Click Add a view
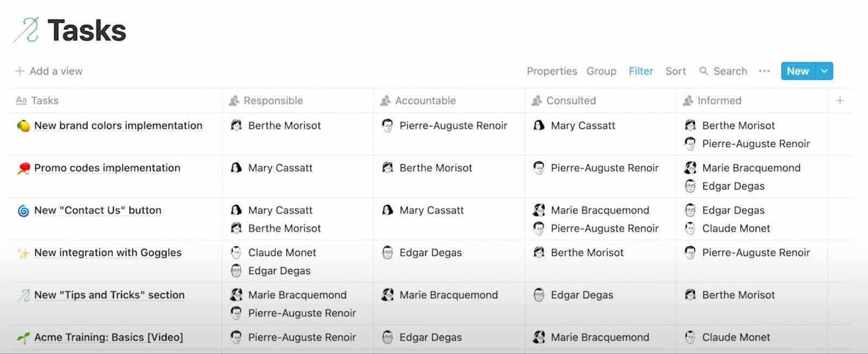The width and height of the screenshot is (868, 354). (x=49, y=71)
